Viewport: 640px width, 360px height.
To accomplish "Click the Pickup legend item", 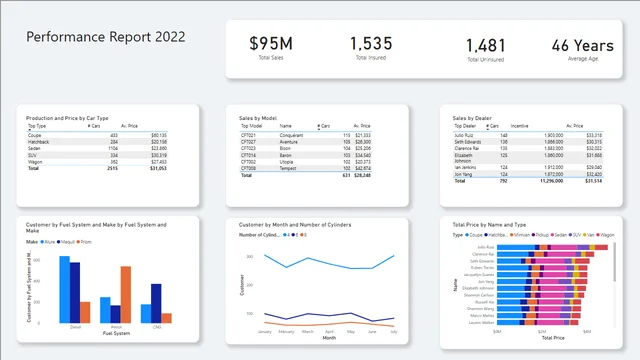I will click(x=540, y=235).
